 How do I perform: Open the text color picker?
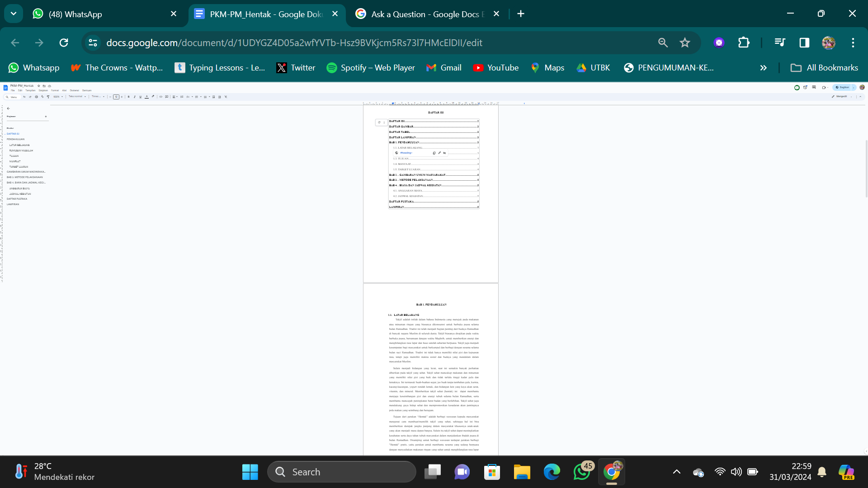[x=146, y=97]
